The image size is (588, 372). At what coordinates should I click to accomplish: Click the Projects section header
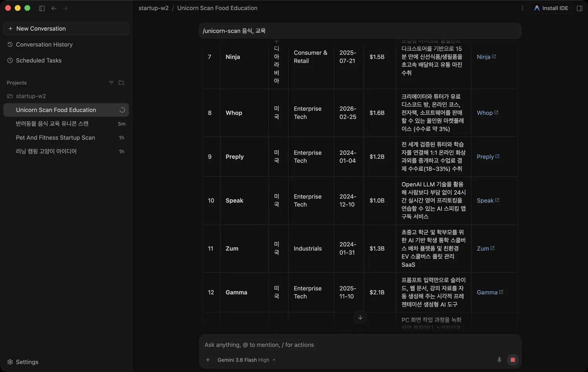(x=17, y=83)
